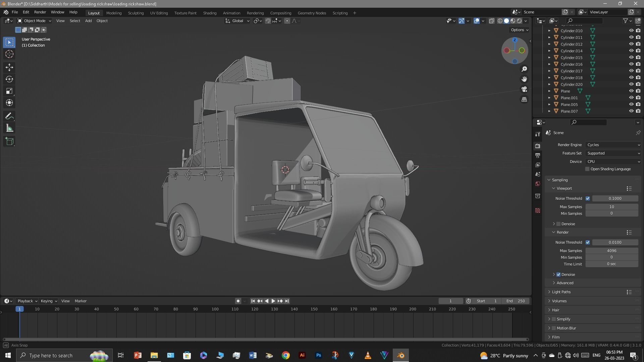Image resolution: width=644 pixels, height=362 pixels.
Task: Switch to rendered viewport shading
Action: tap(519, 21)
